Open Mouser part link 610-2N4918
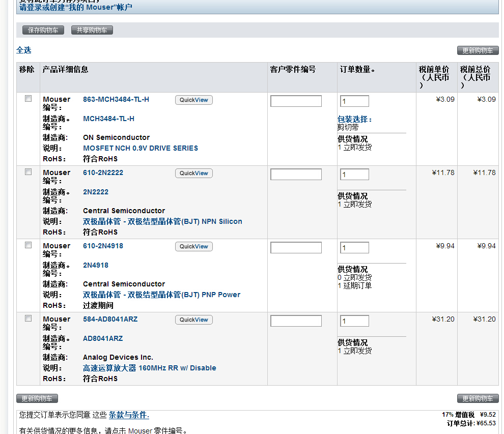 point(103,246)
